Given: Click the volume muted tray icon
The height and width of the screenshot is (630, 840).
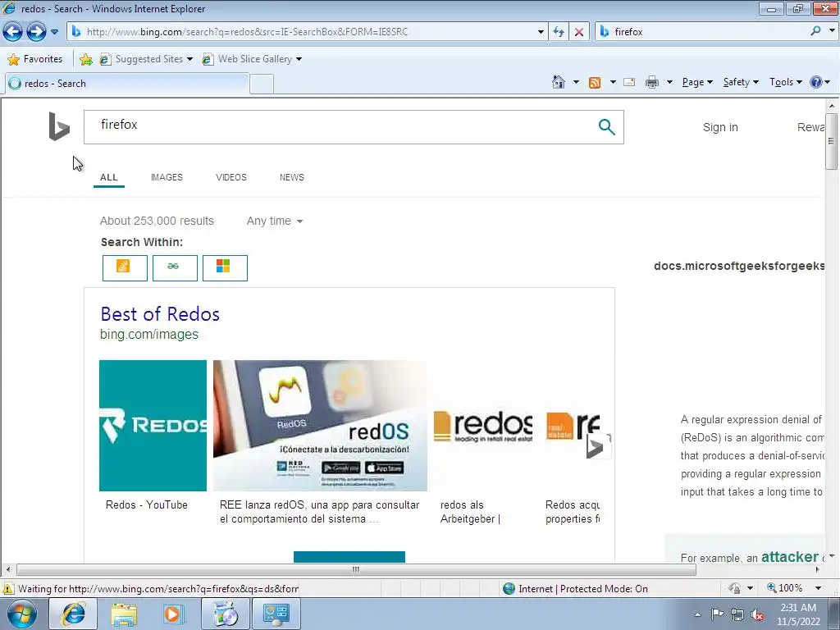Looking at the screenshot, I should pyautogui.click(x=757, y=614).
